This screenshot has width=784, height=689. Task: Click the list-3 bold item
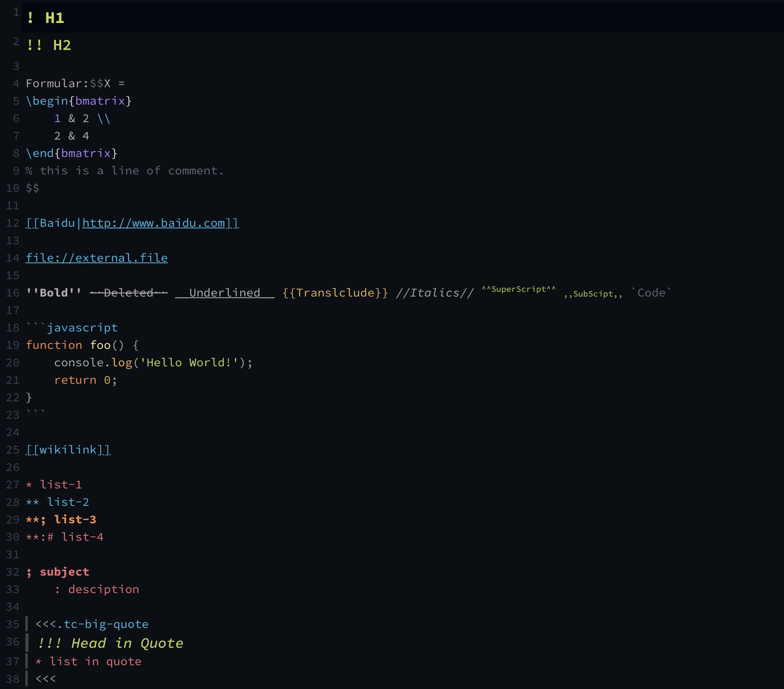75,520
